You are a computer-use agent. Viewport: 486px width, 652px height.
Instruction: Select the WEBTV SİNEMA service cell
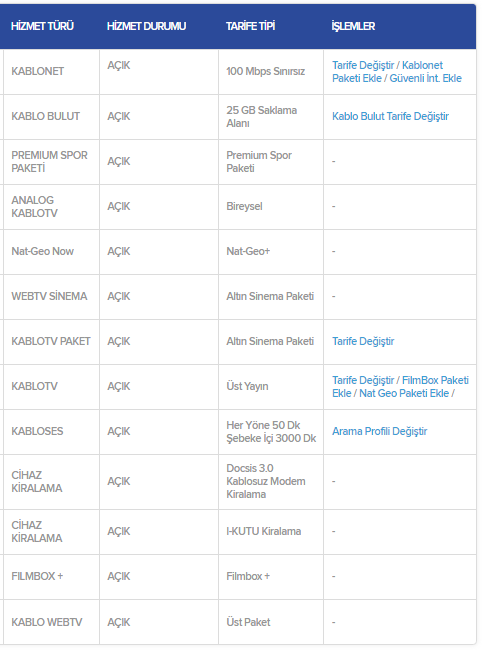52,296
